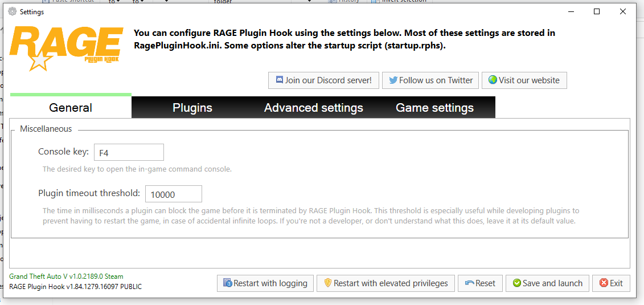Click the red Exit cross icon
644x305 pixels.
click(604, 283)
